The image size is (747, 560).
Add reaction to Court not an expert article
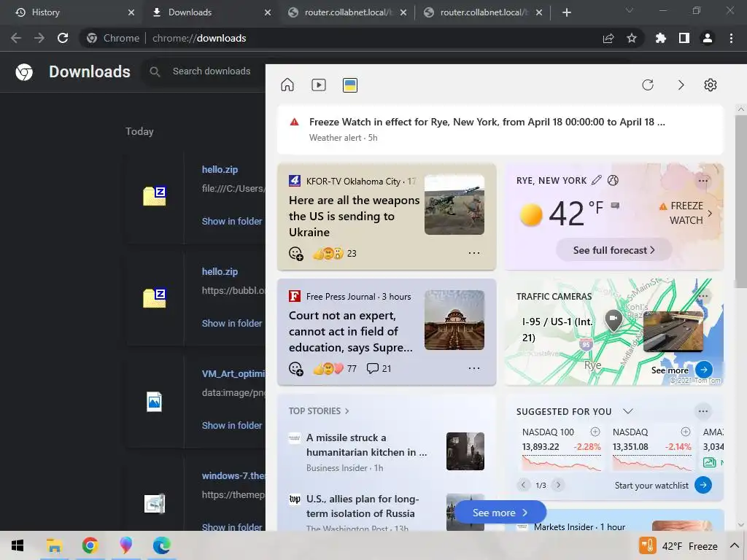(x=296, y=368)
